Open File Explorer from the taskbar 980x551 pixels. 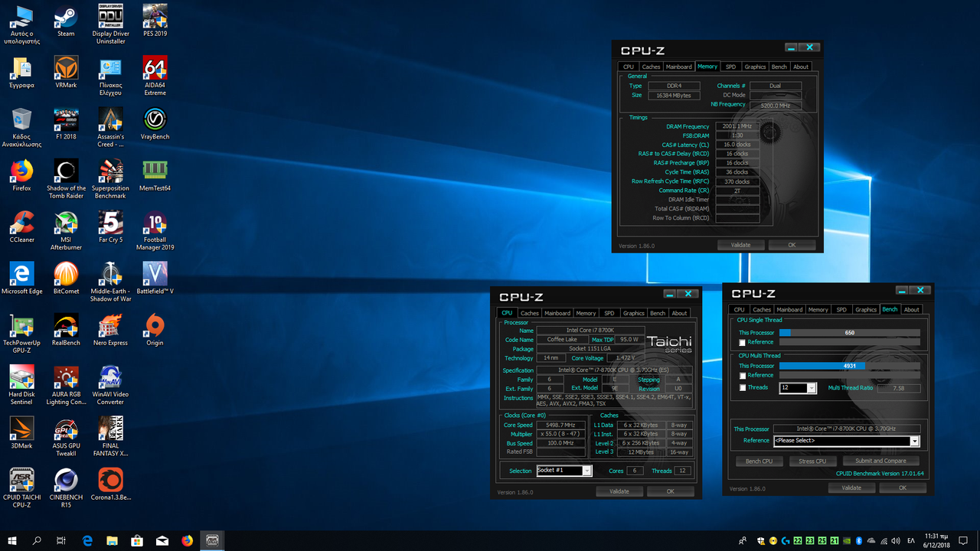point(112,540)
